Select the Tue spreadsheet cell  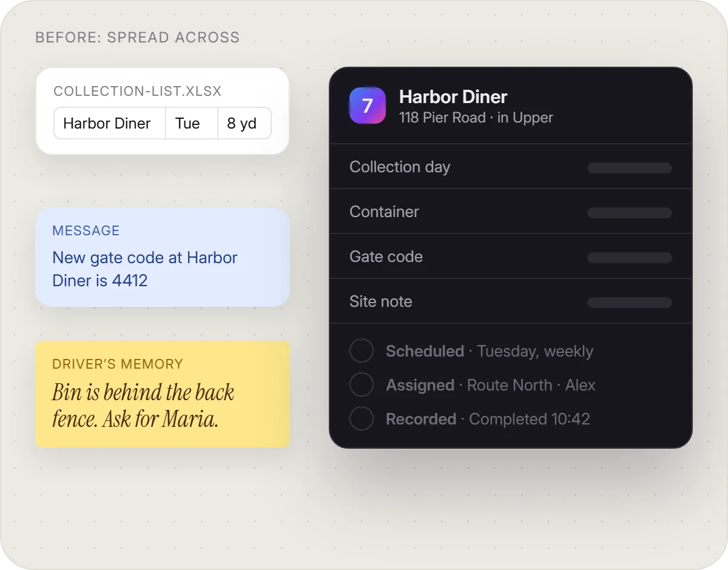[x=192, y=124]
